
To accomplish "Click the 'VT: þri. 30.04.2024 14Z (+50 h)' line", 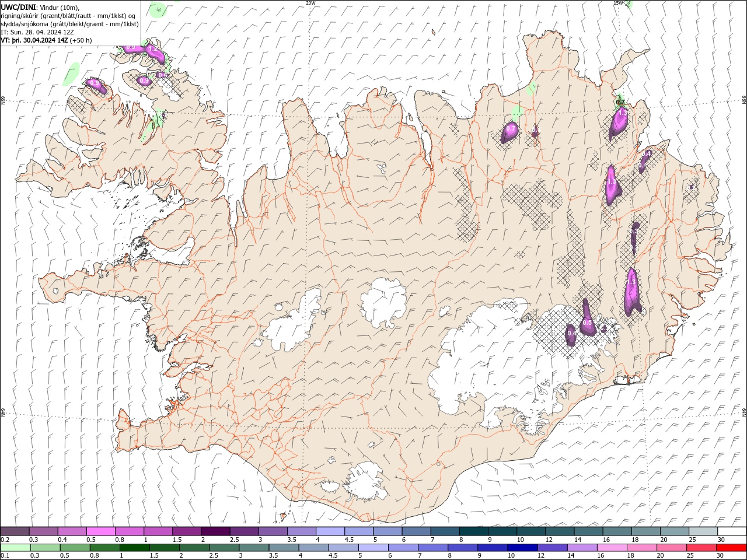I will pos(46,40).
